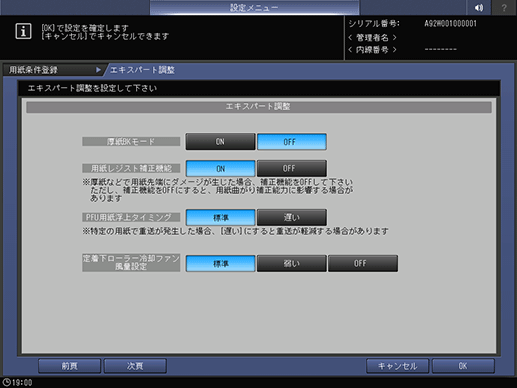Go to next page with 次頁
517x388 pixels.
coord(135,366)
